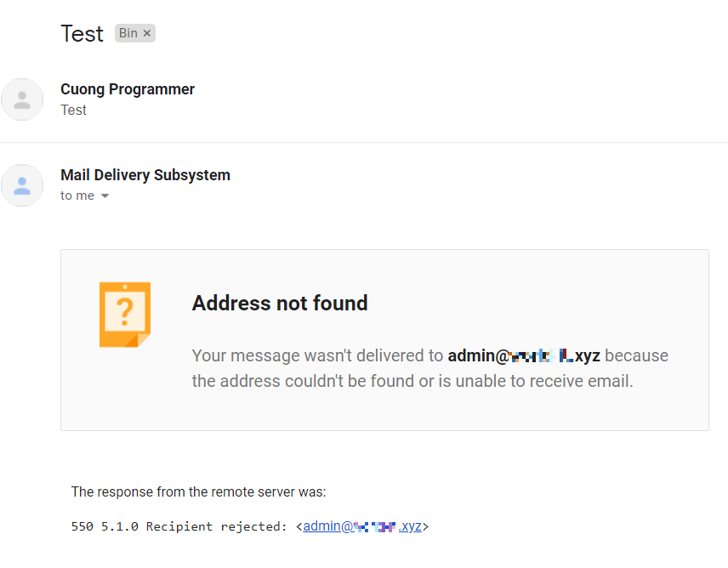Image resolution: width=728 pixels, height=568 pixels.
Task: Click "The response from the remote server was" text
Action: pyautogui.click(x=198, y=491)
